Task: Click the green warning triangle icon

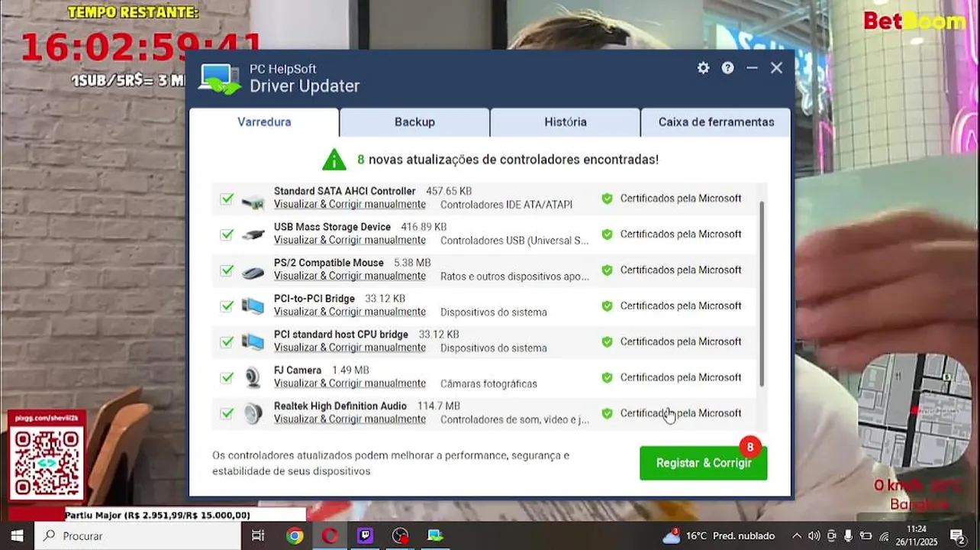Action: (334, 159)
